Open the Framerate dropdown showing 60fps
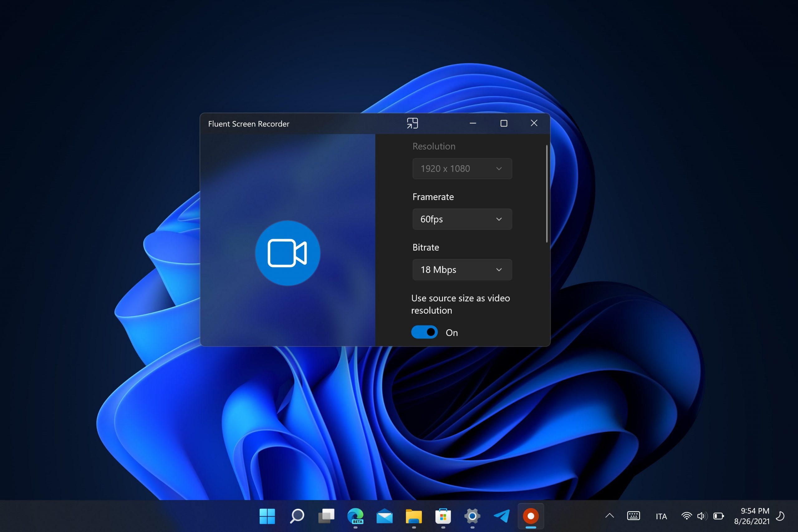The image size is (798, 532). pos(462,219)
